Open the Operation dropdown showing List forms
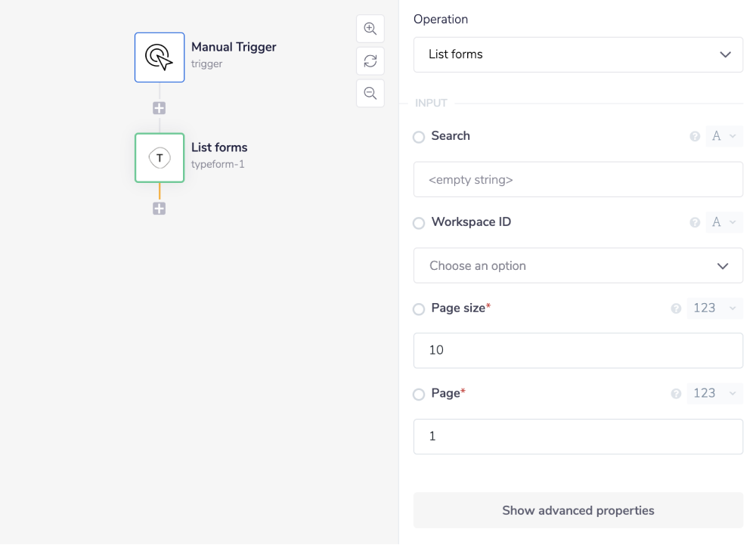 coord(578,54)
